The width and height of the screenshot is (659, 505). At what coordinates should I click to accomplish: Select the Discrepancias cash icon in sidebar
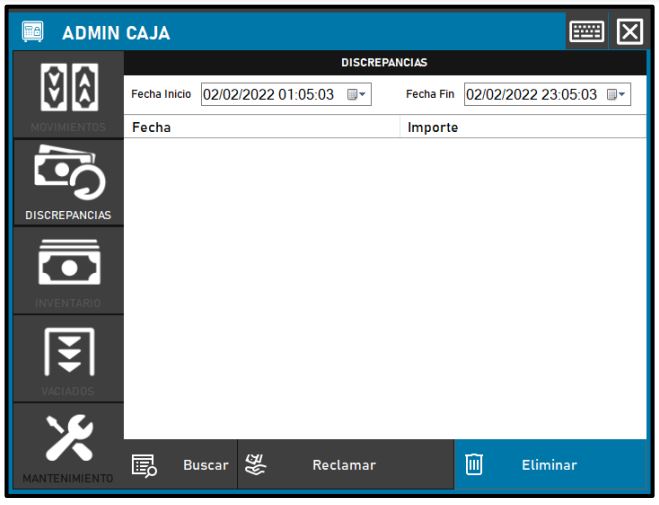(x=67, y=174)
